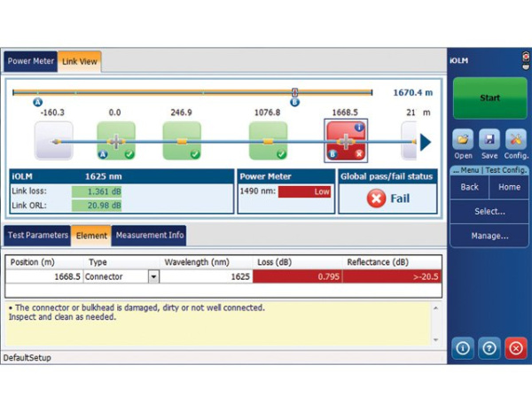Expand the element Type dropdown
This screenshot has width=532, height=412.
click(x=154, y=276)
